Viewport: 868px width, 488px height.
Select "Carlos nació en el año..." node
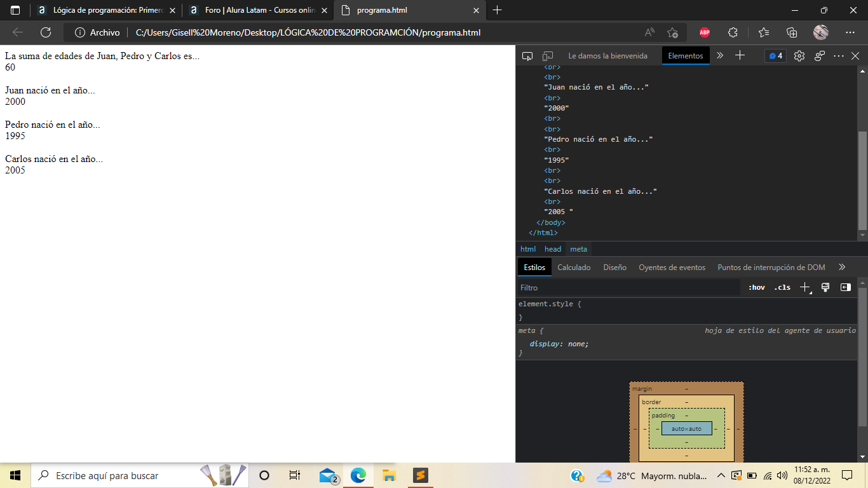[600, 191]
